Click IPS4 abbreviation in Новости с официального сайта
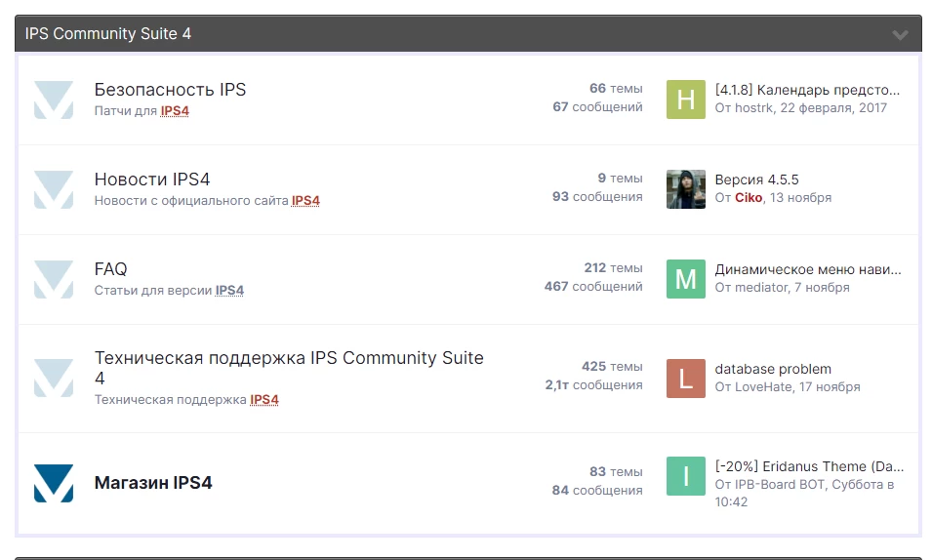 [x=305, y=200]
